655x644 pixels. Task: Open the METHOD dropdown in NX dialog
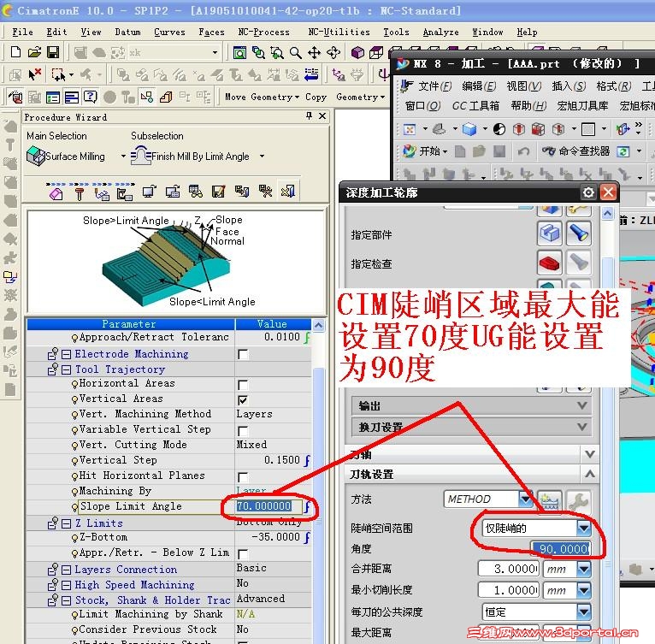525,499
